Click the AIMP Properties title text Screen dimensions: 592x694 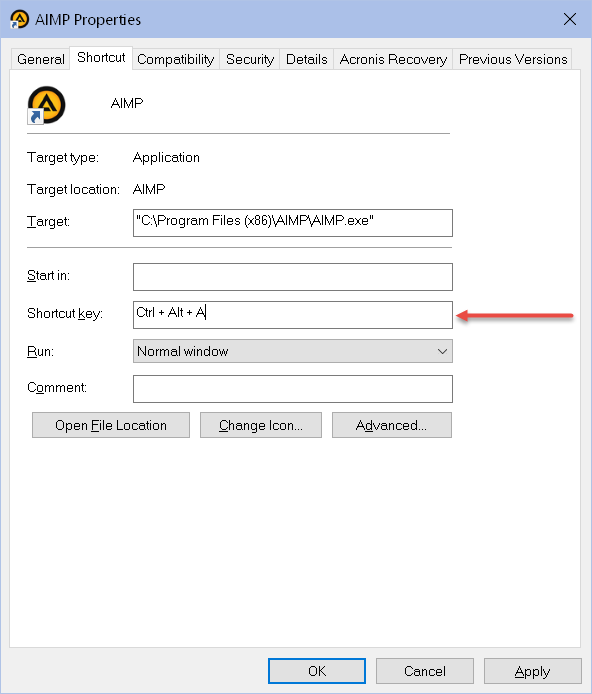(x=88, y=20)
